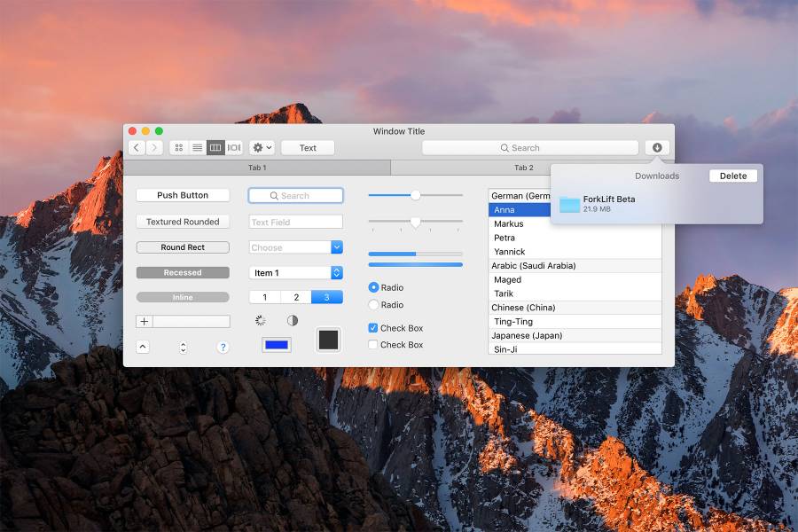The image size is (798, 532).
Task: Switch to cover flow view
Action: [234, 148]
